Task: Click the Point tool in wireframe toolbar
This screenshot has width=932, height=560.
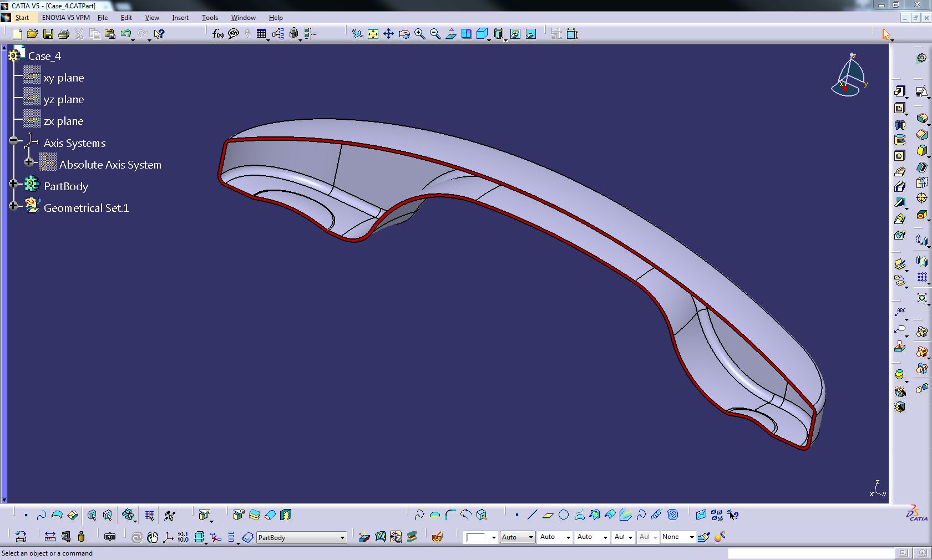Action: 516,515
